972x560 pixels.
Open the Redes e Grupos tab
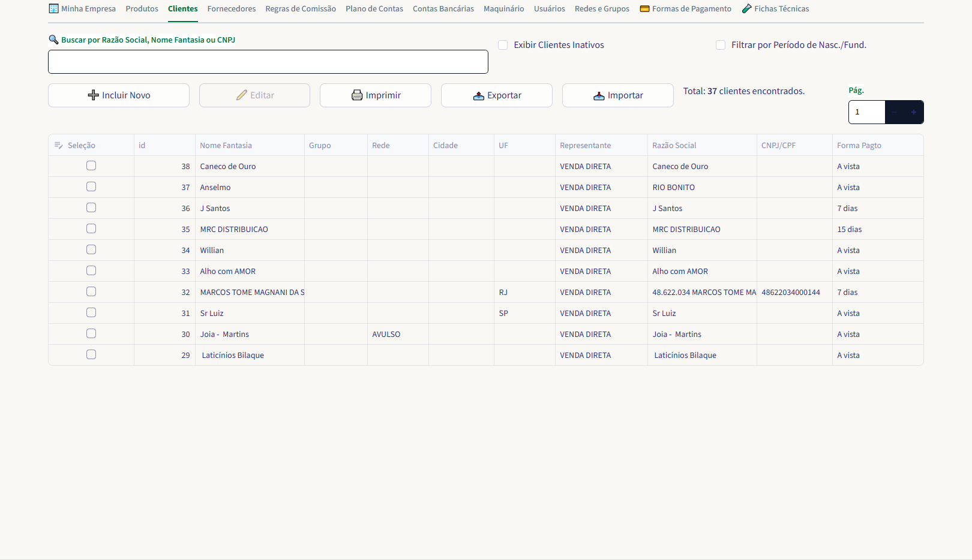tap(602, 9)
